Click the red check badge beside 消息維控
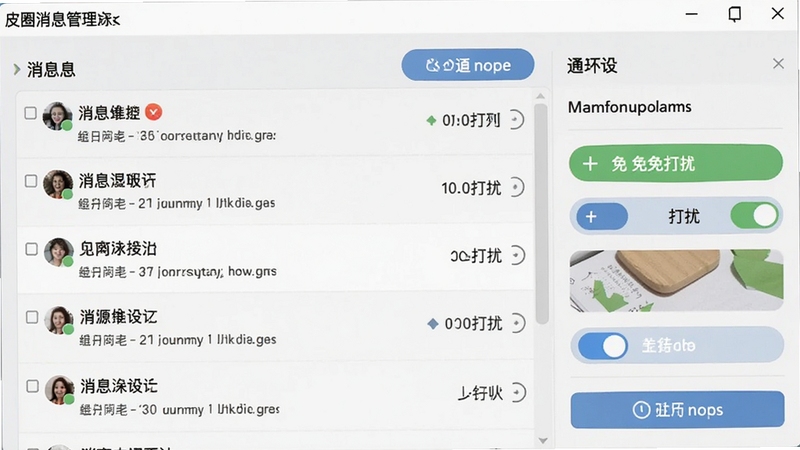 [154, 112]
